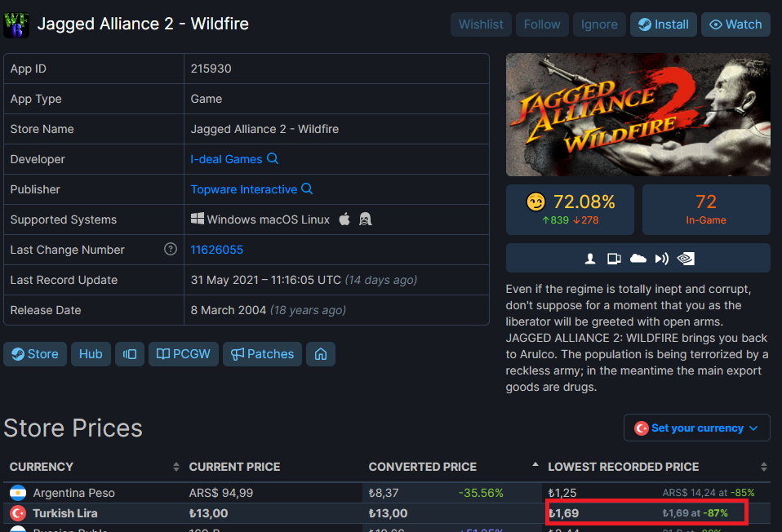782x532 pixels.
Task: Click the ARS$ 14,24 at -85% text
Action: click(709, 493)
